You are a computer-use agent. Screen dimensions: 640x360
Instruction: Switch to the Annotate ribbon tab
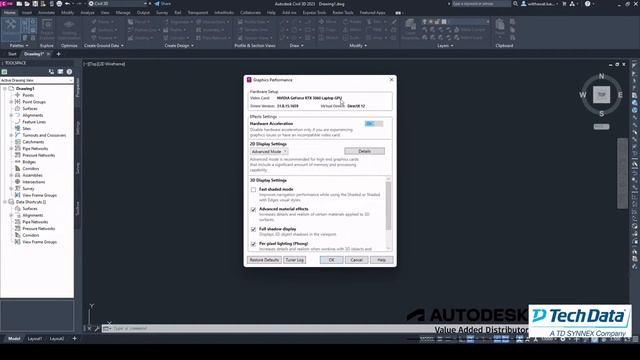coord(47,13)
